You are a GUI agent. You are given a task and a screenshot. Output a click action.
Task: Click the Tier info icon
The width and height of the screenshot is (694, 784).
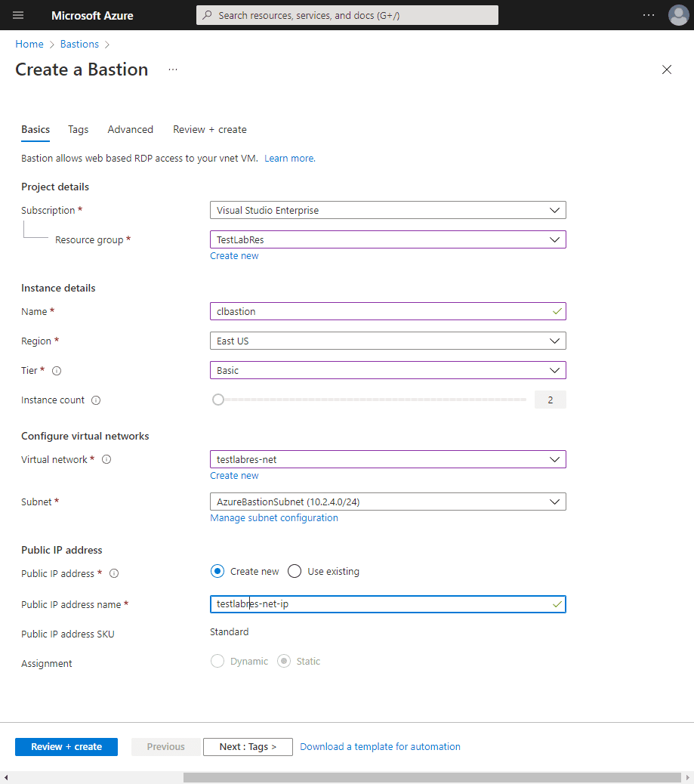pyautogui.click(x=57, y=371)
